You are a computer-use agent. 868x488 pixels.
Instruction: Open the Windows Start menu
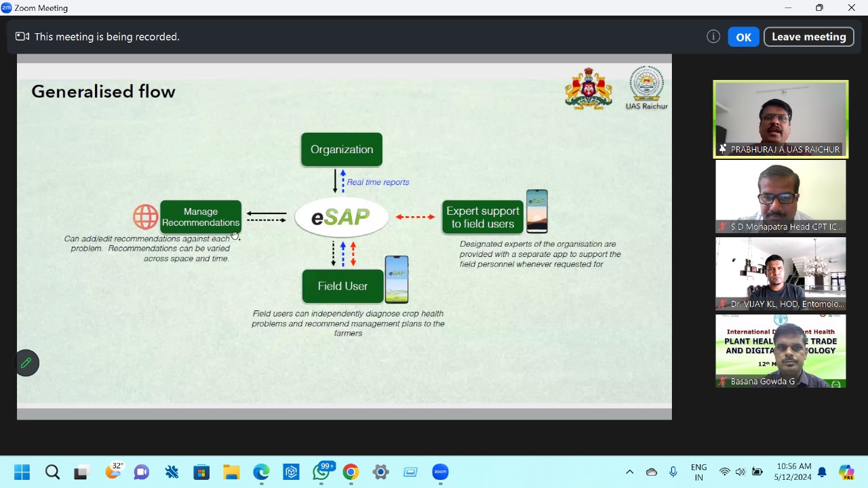[22, 472]
